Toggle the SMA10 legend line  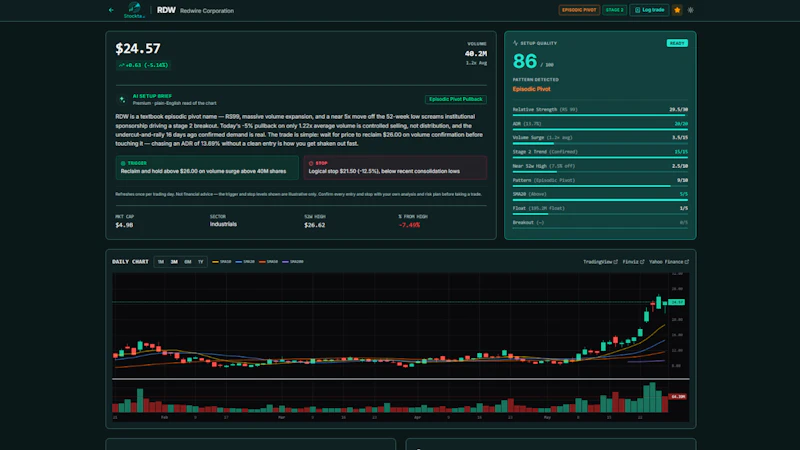[x=222, y=262]
